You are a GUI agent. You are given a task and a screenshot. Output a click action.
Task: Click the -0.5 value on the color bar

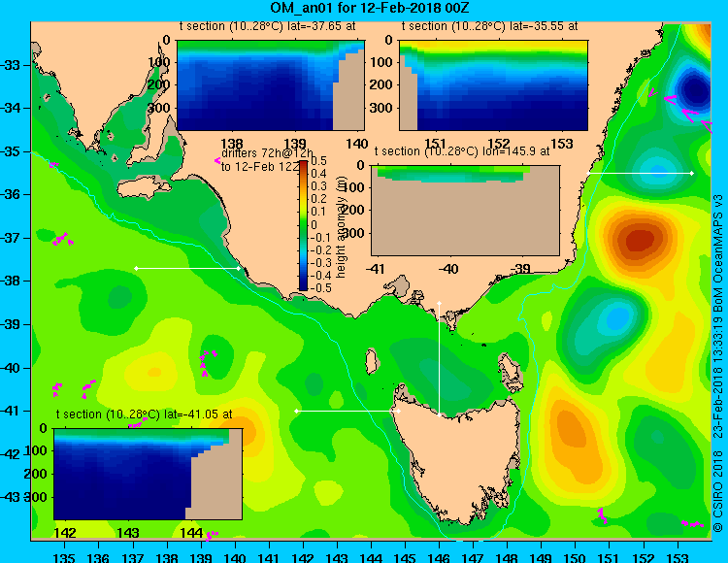click(320, 287)
